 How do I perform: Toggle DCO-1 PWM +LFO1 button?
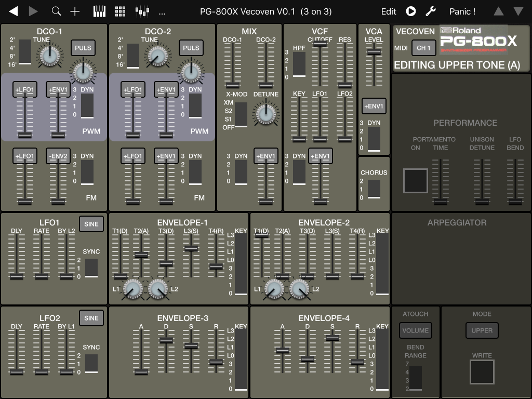pos(25,89)
